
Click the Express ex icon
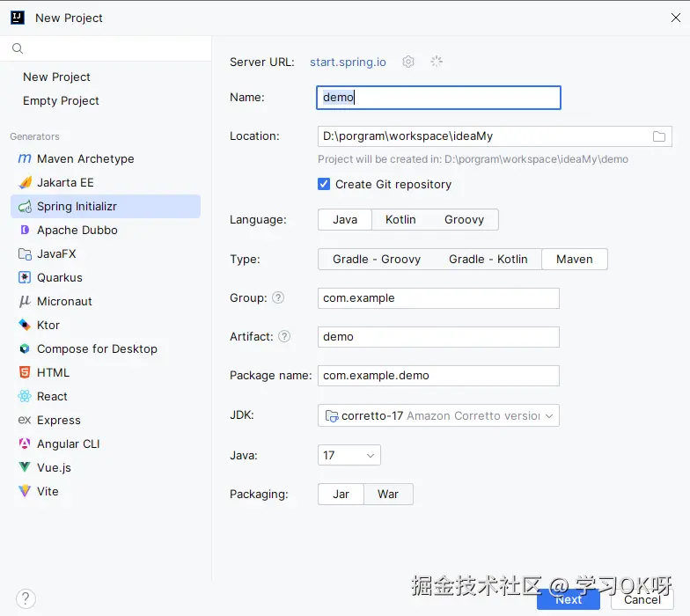(25, 421)
